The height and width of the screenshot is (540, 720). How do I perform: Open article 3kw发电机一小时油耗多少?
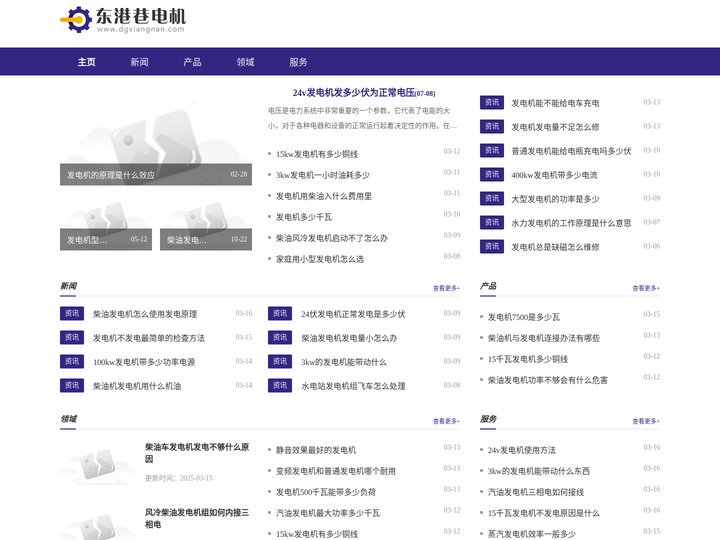point(322,175)
